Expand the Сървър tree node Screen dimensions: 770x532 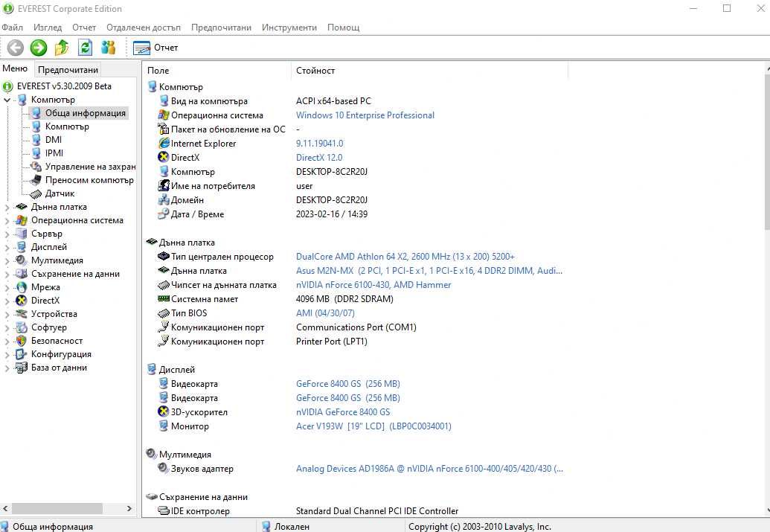[7, 234]
